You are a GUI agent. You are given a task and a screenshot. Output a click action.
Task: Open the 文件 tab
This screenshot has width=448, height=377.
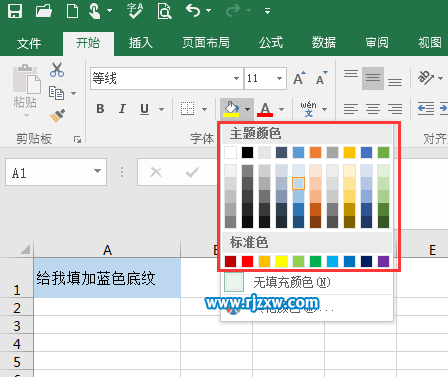click(x=29, y=43)
